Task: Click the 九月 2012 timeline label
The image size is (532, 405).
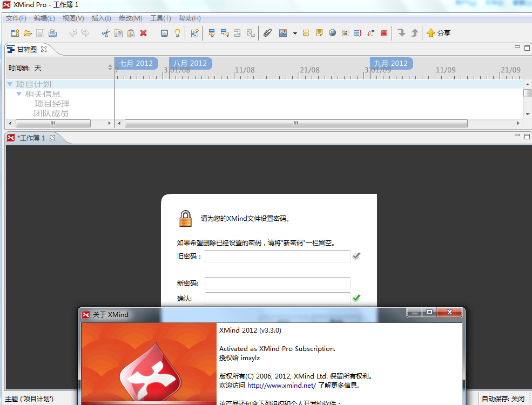Action: tap(391, 63)
